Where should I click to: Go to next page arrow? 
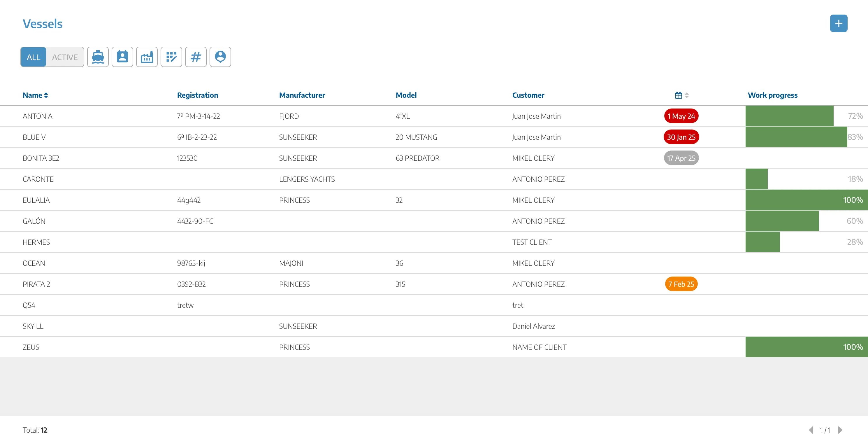(840, 430)
